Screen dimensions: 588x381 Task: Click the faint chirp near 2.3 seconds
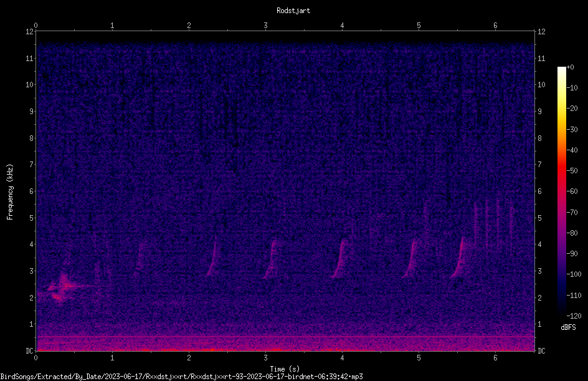[x=212, y=259]
